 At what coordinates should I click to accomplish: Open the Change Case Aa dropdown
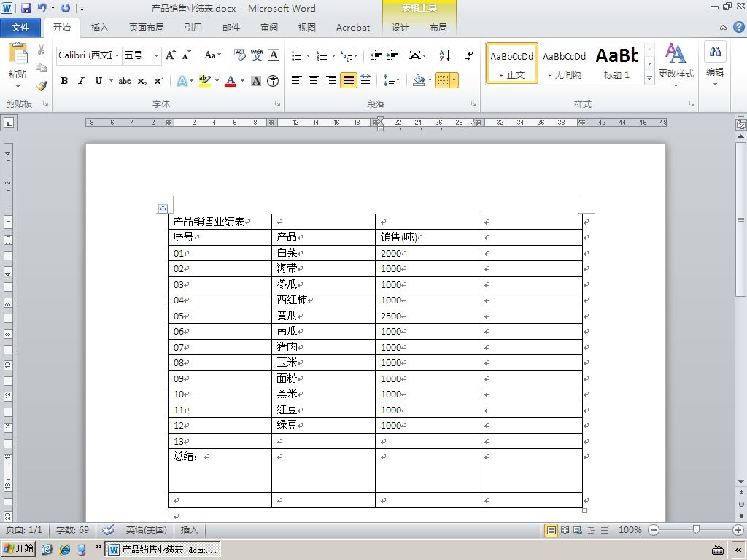click(x=212, y=55)
